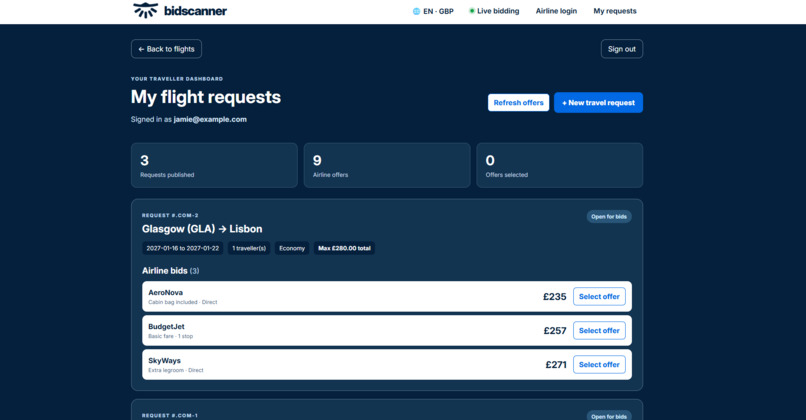The image size is (806, 420).
Task: Select the AeroNova £235 offer
Action: point(599,297)
